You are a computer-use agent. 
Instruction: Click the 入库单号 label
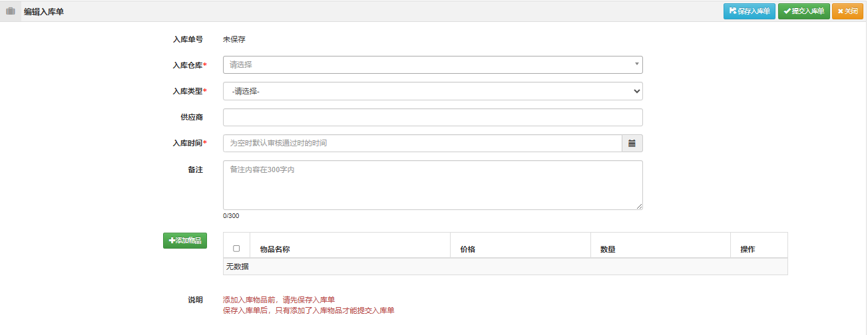188,39
